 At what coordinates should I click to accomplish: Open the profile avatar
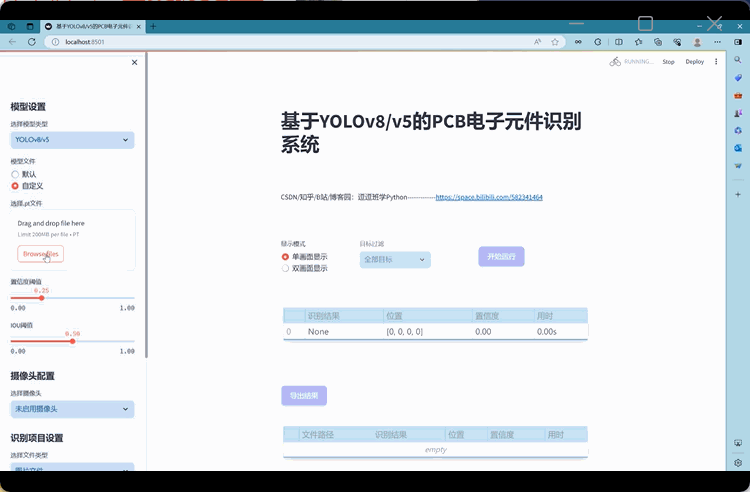tap(697, 42)
